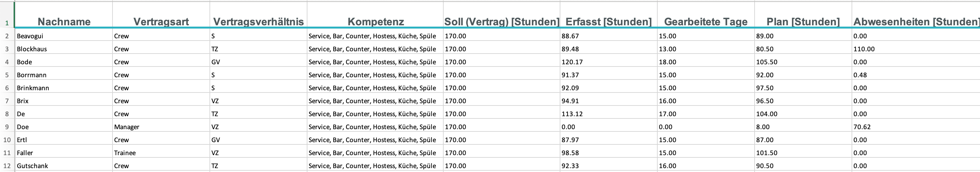Viewport: 980px width, 172px height.
Task: Select row 9 via its row number
Action: (7, 127)
